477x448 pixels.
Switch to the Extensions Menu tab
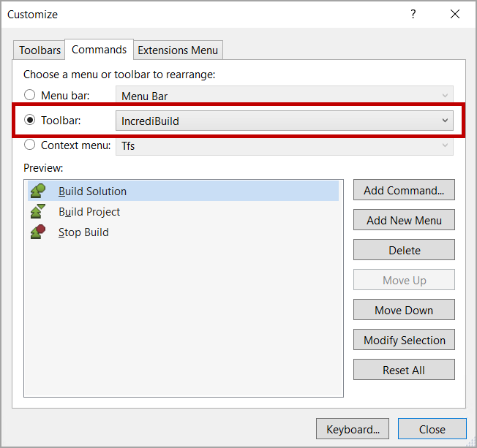tap(178, 50)
